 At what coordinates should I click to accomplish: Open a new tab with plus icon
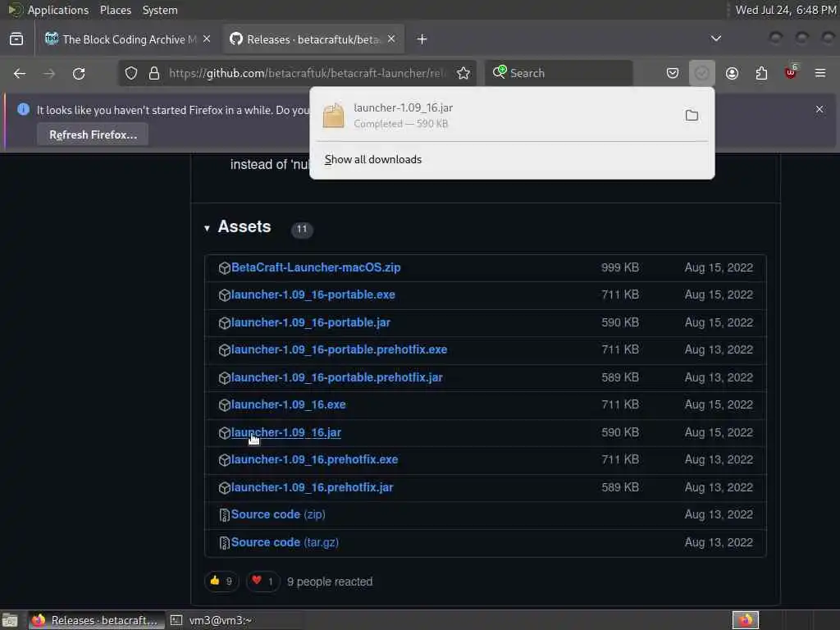pos(422,39)
